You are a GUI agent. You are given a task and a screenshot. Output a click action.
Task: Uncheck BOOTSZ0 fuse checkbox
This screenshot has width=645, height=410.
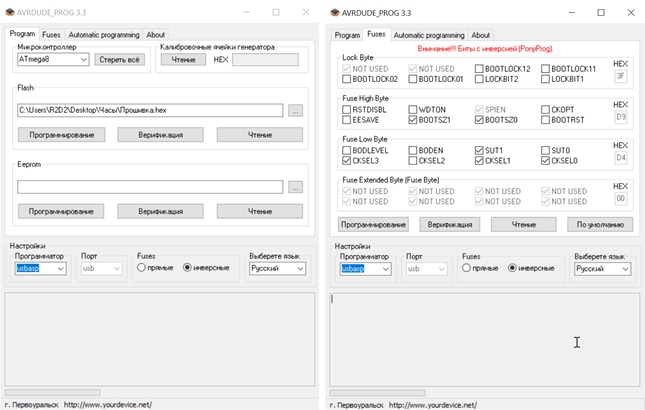pos(479,120)
